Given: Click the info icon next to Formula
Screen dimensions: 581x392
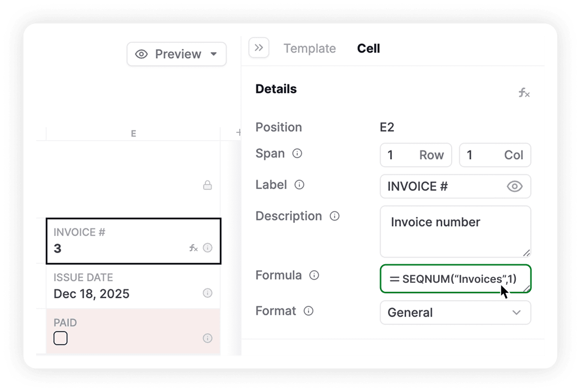Looking at the screenshot, I should tap(314, 275).
